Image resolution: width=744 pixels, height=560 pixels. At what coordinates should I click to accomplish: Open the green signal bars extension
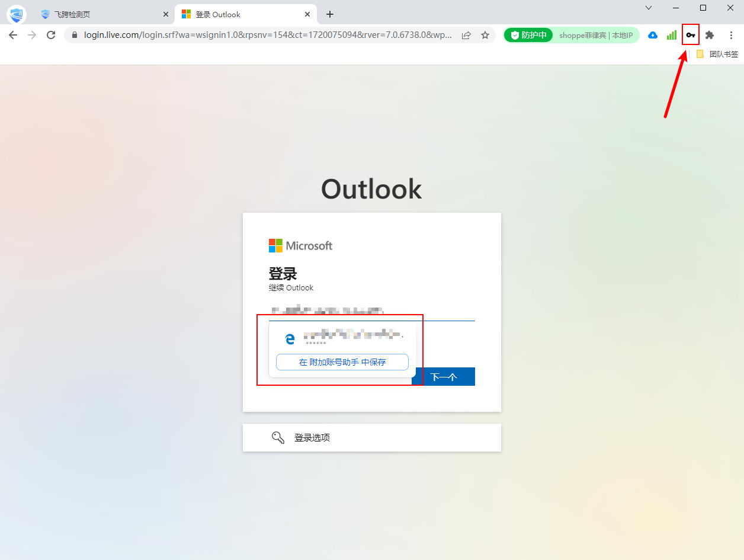672,35
